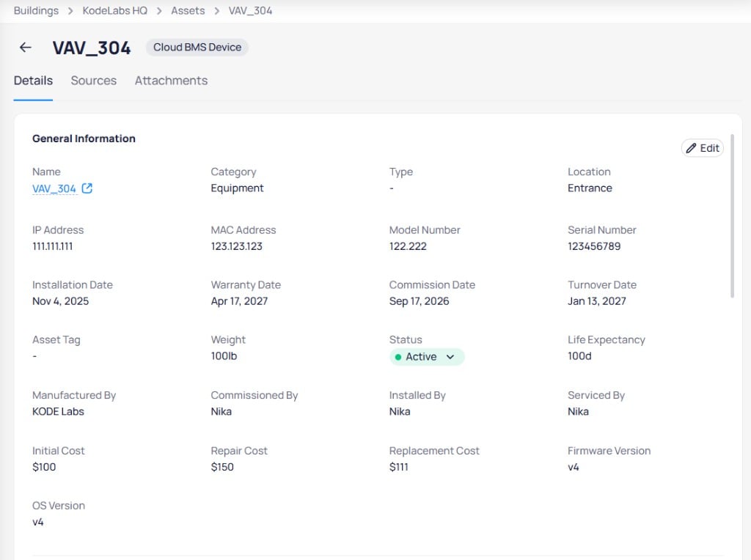This screenshot has width=751, height=560.
Task: Click the Installation Date Nov 4, 2025
Action: point(60,301)
